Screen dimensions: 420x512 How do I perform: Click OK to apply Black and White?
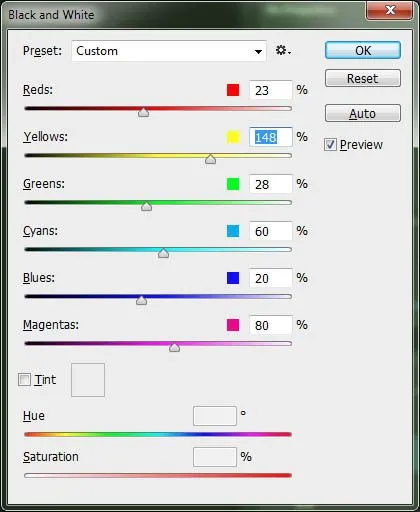[x=363, y=50]
